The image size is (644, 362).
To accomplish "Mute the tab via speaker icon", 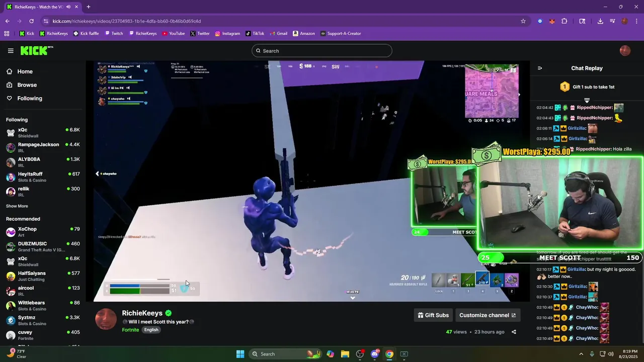I will pyautogui.click(x=68, y=7).
